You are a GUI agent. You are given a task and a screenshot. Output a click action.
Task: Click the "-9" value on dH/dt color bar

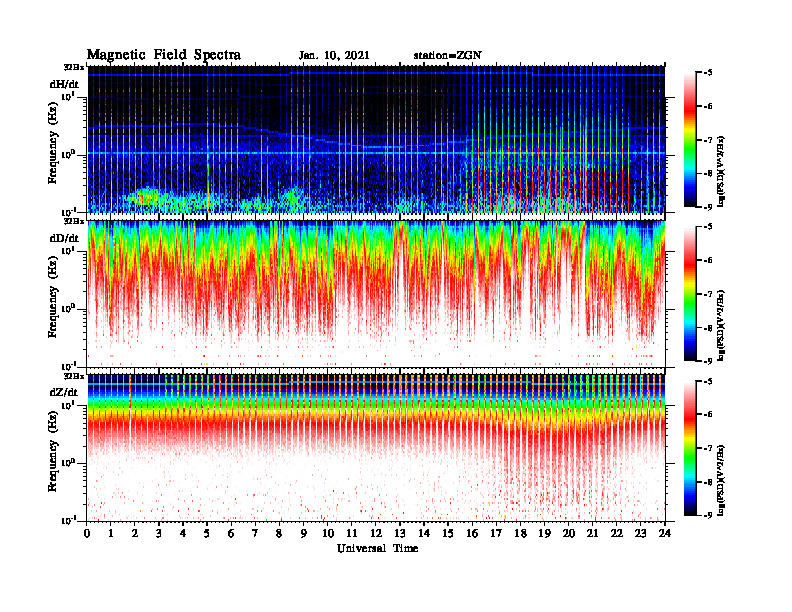pos(708,206)
